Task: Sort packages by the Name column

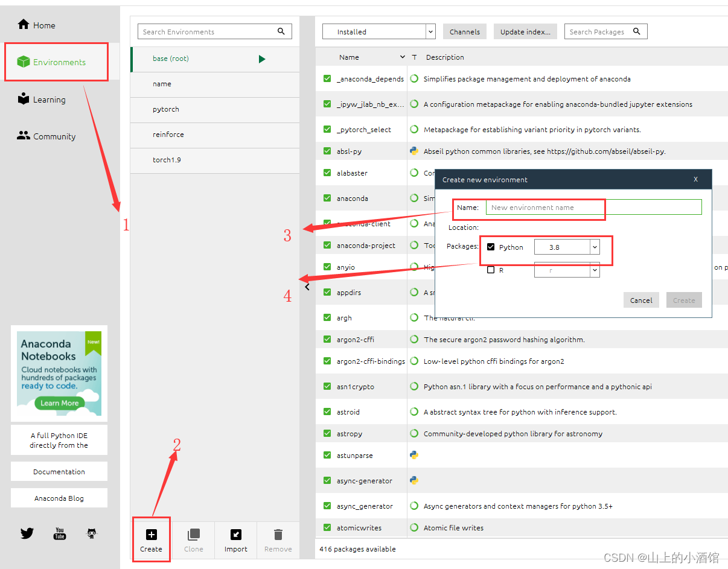Action: [x=349, y=57]
